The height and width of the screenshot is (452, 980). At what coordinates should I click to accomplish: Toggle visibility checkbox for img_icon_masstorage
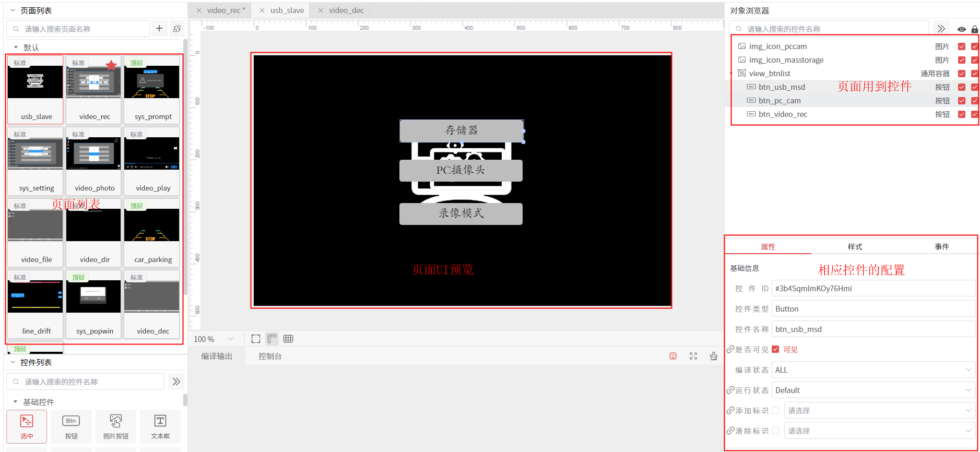tap(962, 60)
